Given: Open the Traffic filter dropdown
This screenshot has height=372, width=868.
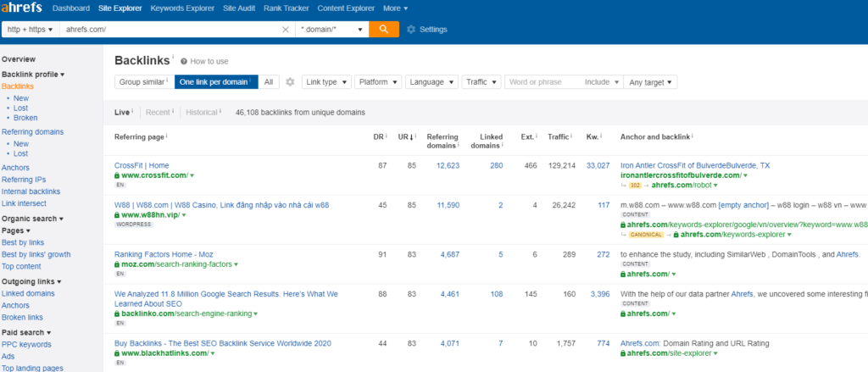Looking at the screenshot, I should 481,82.
